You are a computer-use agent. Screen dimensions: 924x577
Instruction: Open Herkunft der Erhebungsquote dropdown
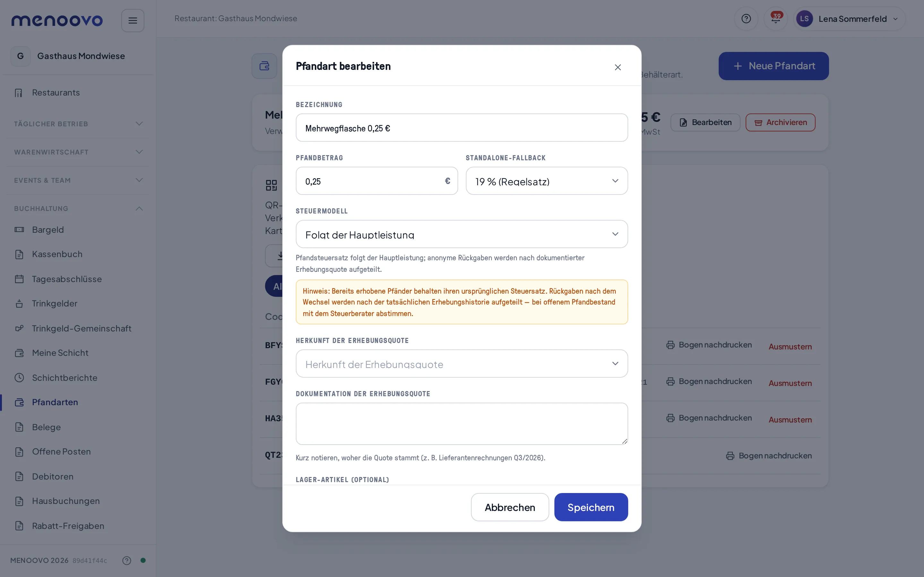point(462,364)
